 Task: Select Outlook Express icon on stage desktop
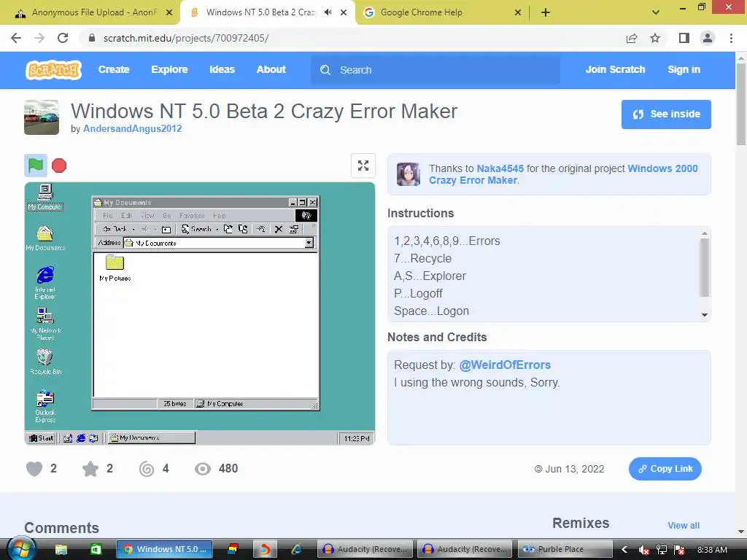click(x=45, y=407)
